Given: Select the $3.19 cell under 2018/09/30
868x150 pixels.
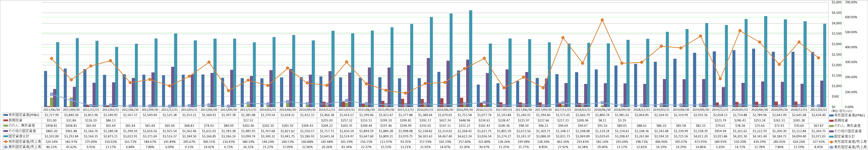Looking at the screenshot, I should [x=622, y=120].
